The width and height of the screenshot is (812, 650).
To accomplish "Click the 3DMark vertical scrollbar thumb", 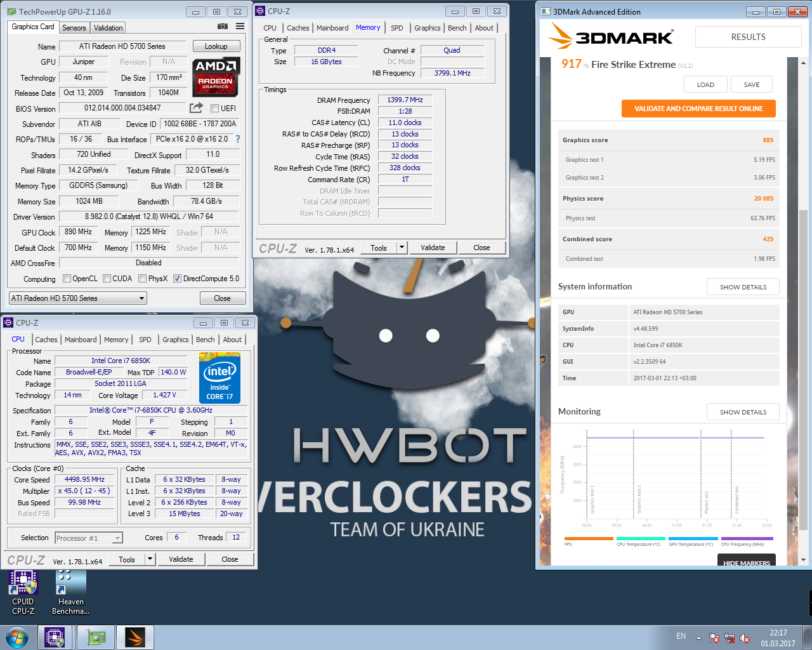I will click(x=803, y=369).
